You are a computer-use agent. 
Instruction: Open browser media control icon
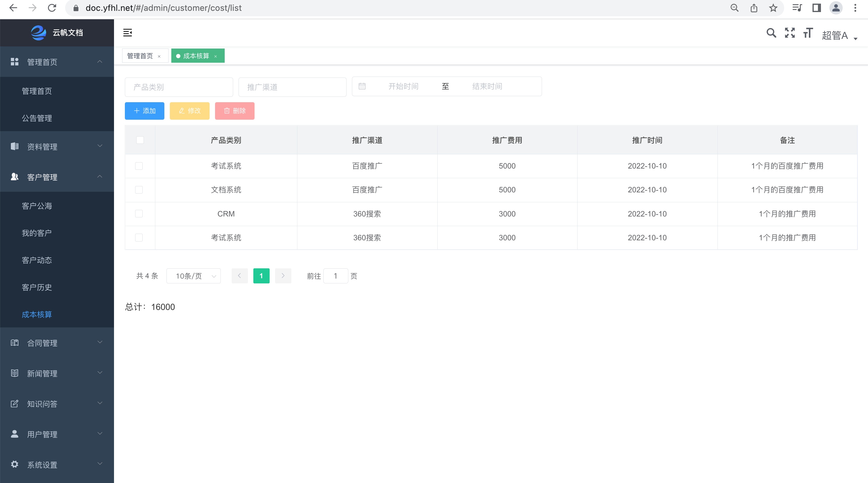tap(797, 8)
